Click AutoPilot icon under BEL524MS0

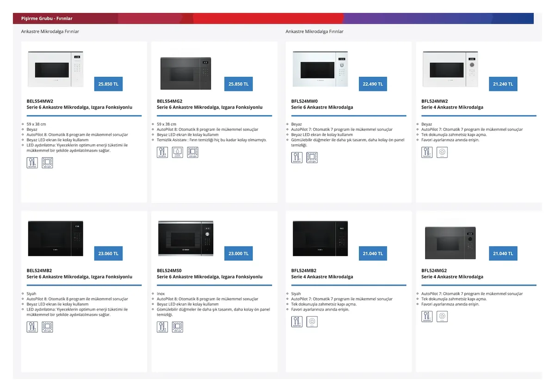(162, 327)
